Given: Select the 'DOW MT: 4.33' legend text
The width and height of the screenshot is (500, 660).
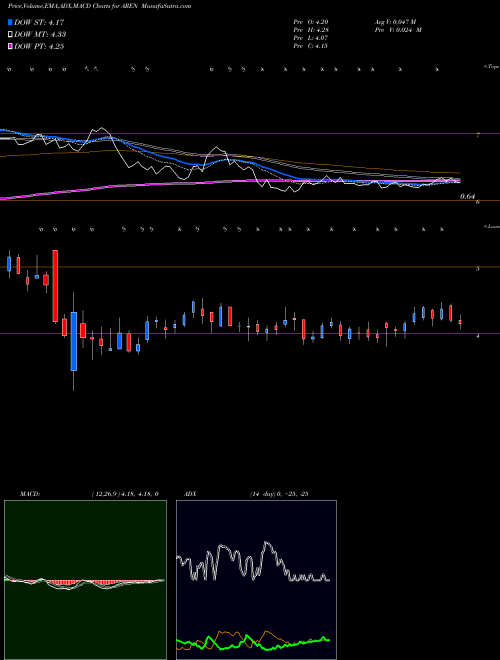Looking at the screenshot, I should click(x=40, y=35).
